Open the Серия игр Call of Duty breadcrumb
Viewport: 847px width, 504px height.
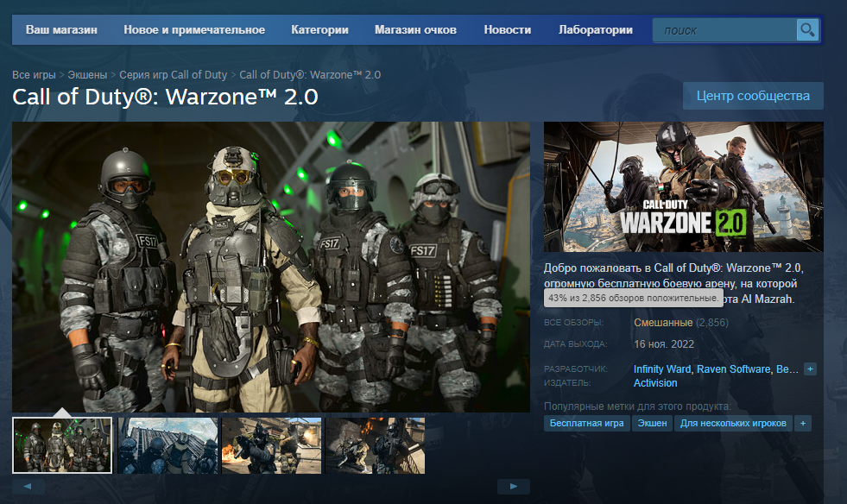173,74
